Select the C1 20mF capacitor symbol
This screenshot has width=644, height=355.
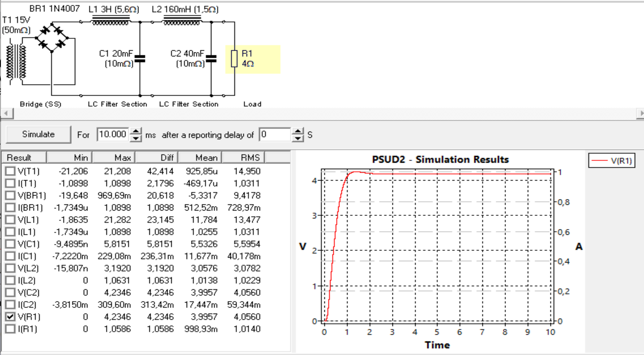click(x=140, y=58)
